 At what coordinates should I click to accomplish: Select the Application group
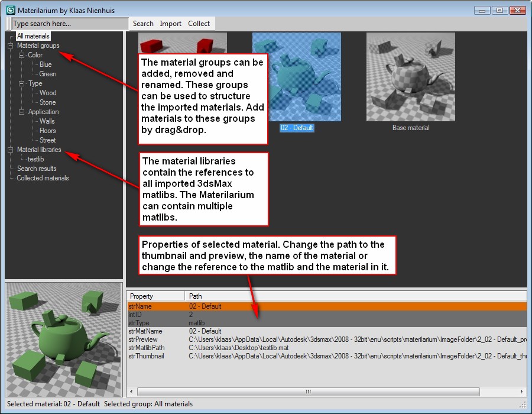(43, 112)
